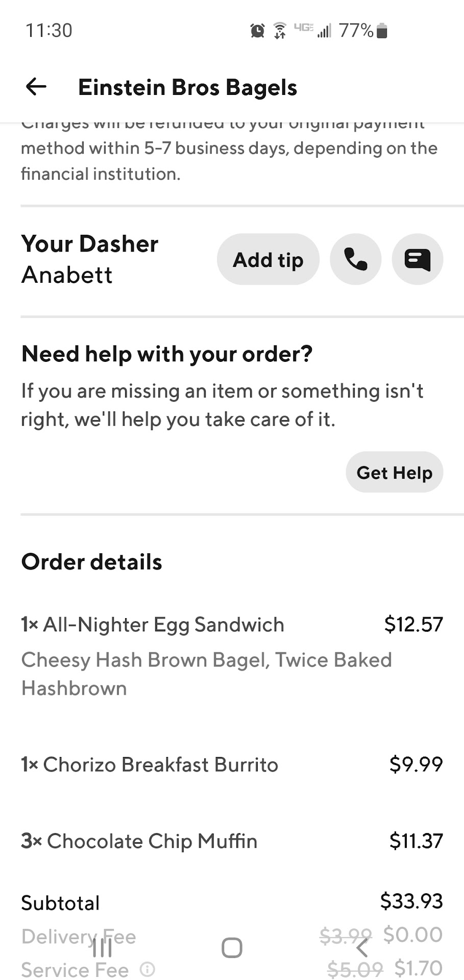Tap the battery icon in status bar

pyautogui.click(x=382, y=31)
